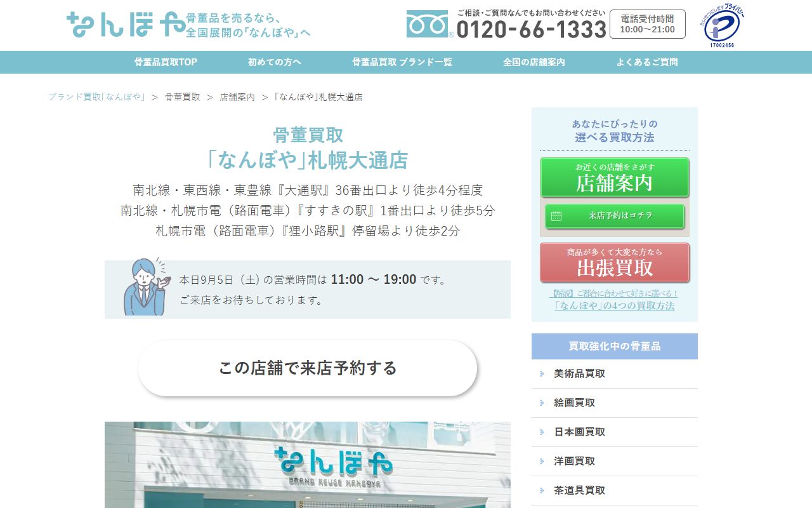Click the 店舗案内 breadcrumb link
Viewport: 812px width, 508px height.
[x=237, y=97]
